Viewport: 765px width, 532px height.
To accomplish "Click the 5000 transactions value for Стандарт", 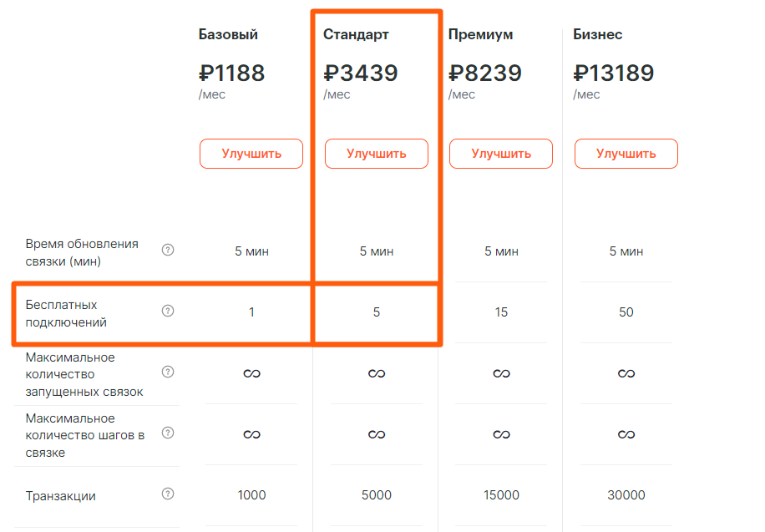I will 376,495.
